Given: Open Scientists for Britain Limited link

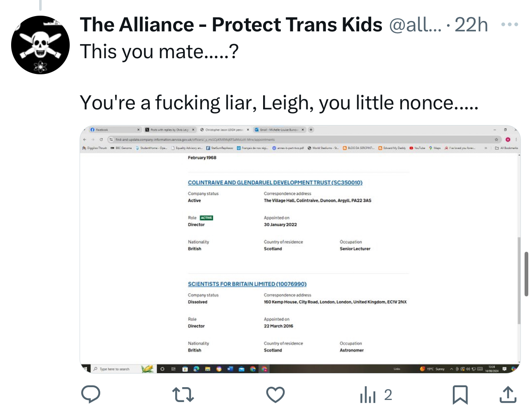Looking at the screenshot, I should click(247, 284).
